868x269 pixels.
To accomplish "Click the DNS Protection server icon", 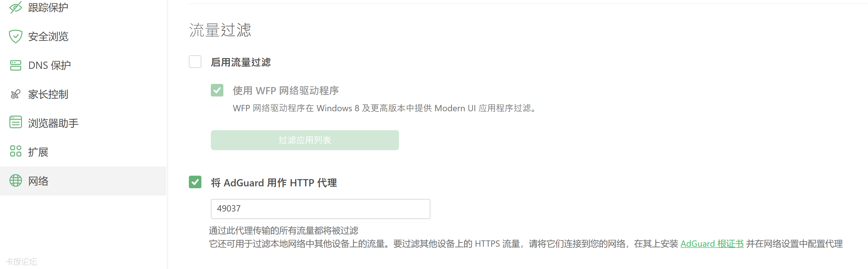I will tap(15, 65).
